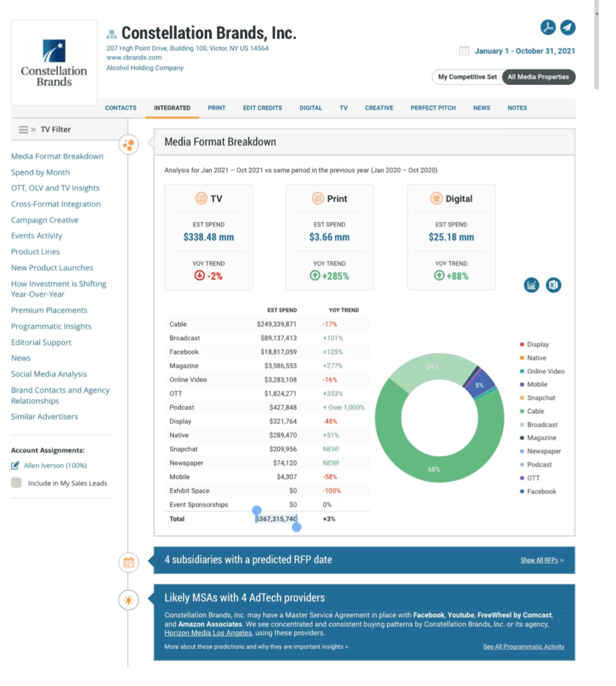The width and height of the screenshot is (616, 686).
Task: Check Include in My Sales Leads
Action: click(x=15, y=482)
